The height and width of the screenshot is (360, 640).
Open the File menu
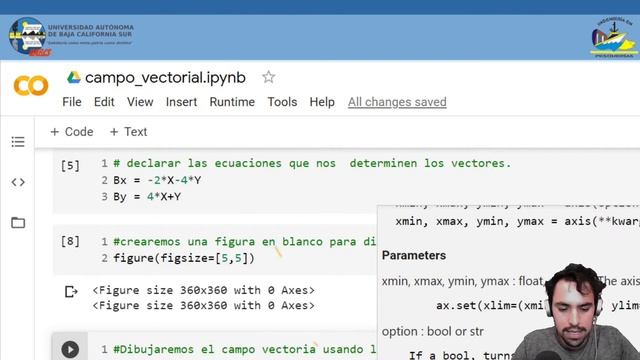[72, 102]
